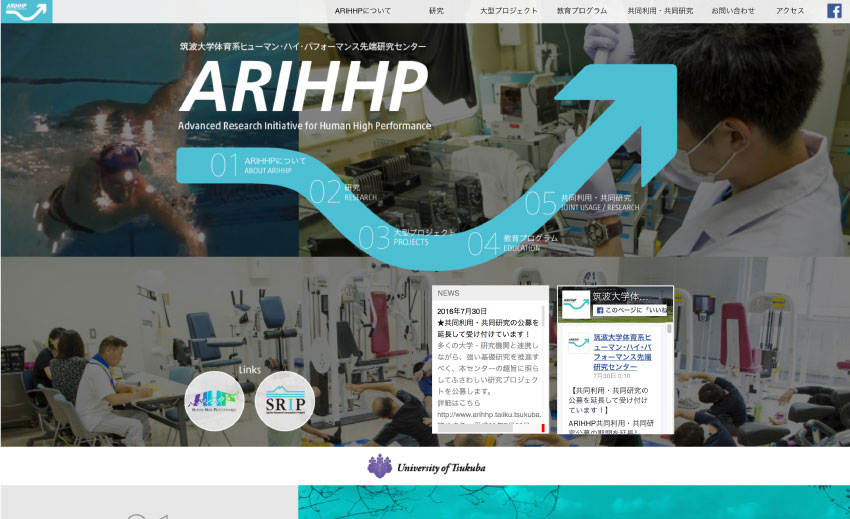Click the 筑波大学体育系ヒューマン・ハイ・パフォーマンス先端研究センター heading

click(x=303, y=47)
